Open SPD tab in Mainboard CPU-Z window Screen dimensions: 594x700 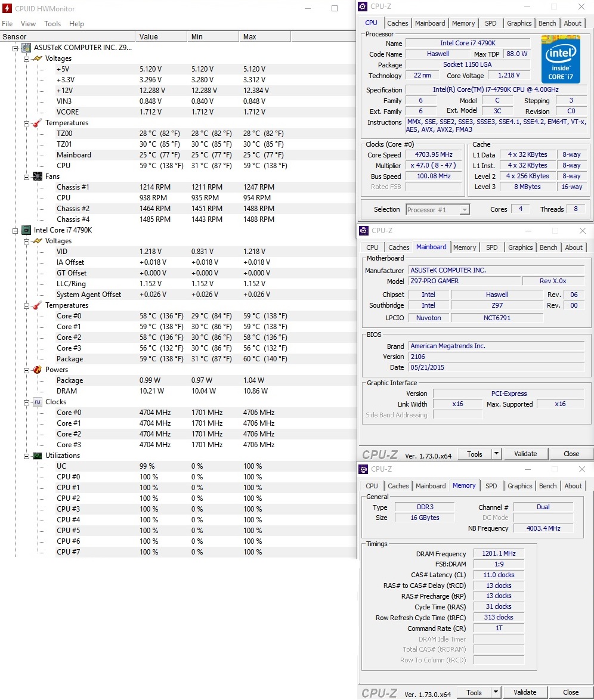tap(492, 247)
